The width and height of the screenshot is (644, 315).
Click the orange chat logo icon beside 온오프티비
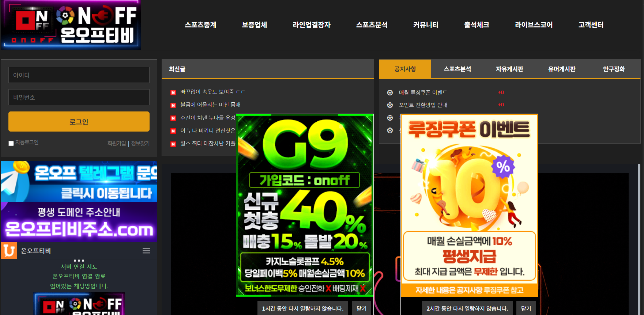[x=9, y=251]
